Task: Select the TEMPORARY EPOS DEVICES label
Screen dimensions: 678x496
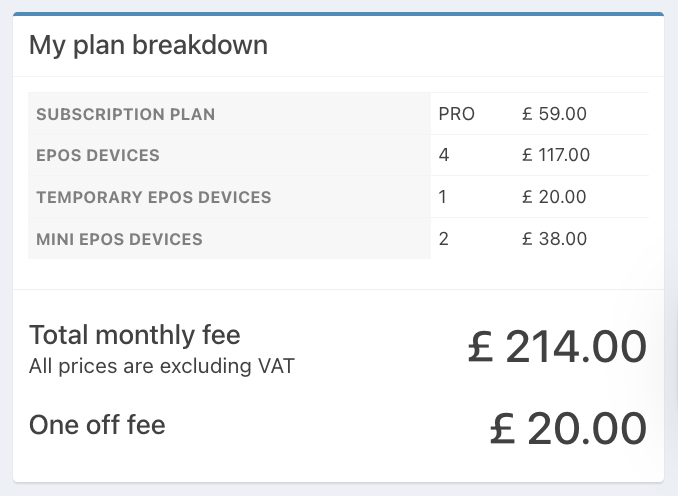Action: [153, 197]
